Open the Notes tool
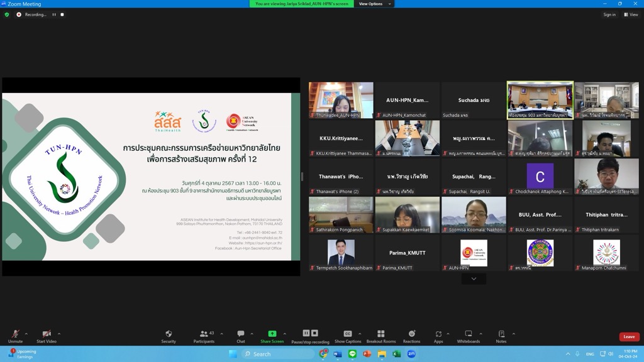Image resolution: width=644 pixels, height=362 pixels. (501, 336)
